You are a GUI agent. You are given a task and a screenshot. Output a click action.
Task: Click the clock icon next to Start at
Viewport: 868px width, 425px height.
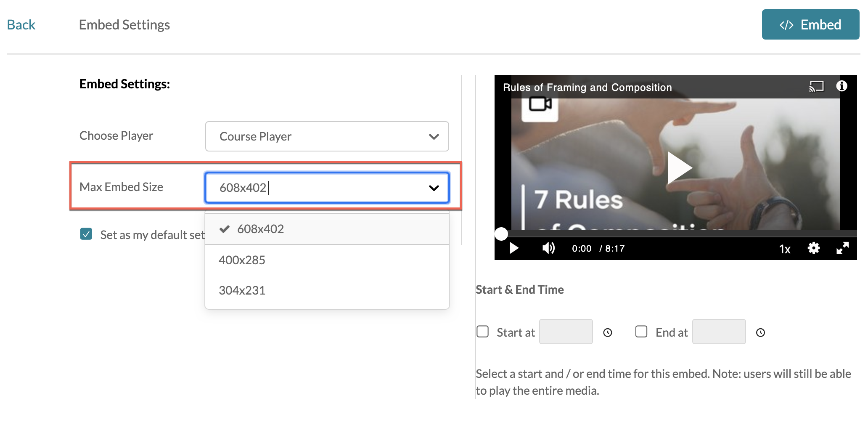pos(608,333)
